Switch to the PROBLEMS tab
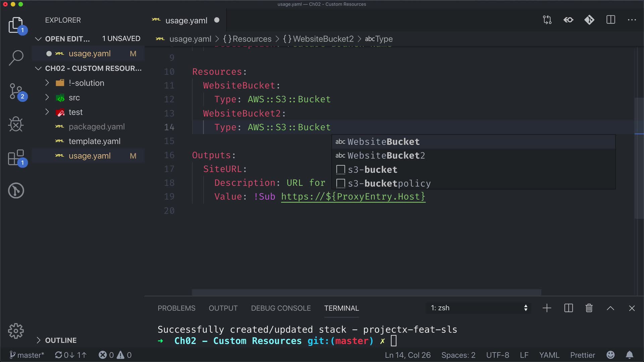 [x=176, y=308]
